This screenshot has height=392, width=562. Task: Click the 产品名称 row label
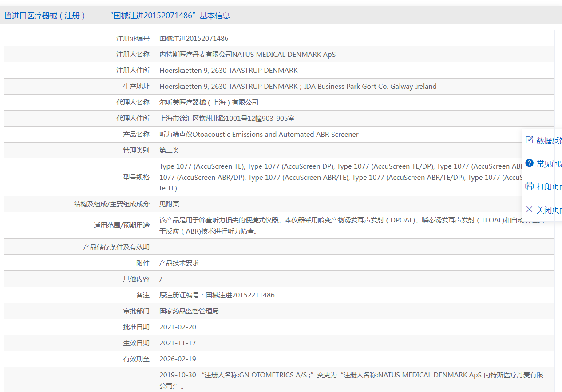(136, 135)
